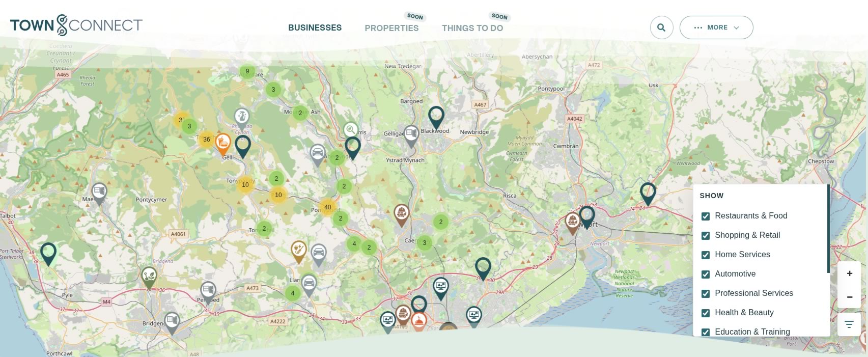Image resolution: width=868 pixels, height=357 pixels.
Task: Open grey car marker near Abercynon
Action: click(x=318, y=155)
